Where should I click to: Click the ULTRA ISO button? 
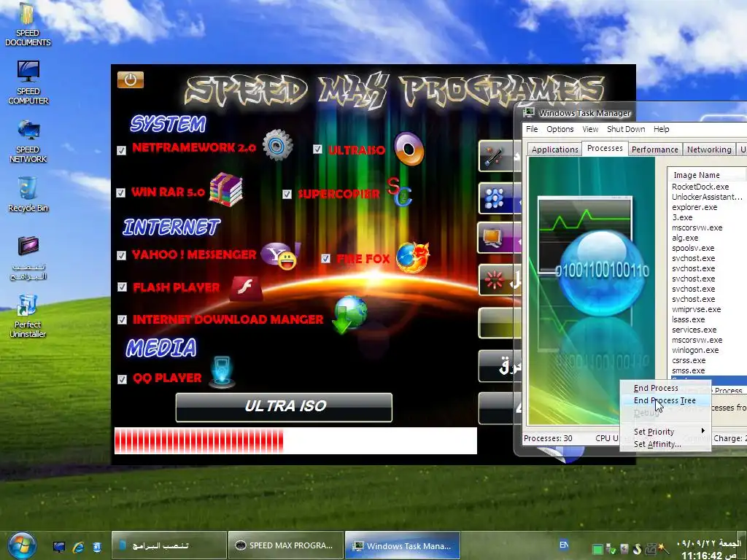tap(284, 407)
